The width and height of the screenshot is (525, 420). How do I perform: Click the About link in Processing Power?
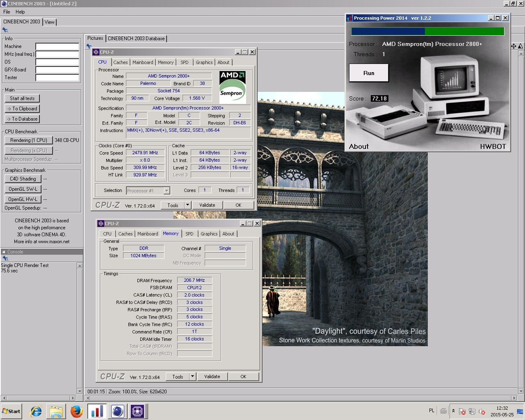click(359, 146)
